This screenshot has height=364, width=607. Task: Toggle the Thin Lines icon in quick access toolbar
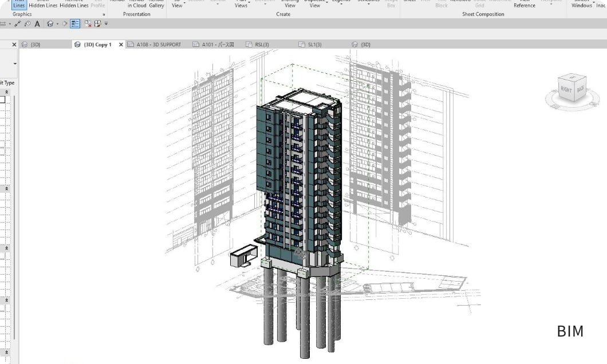[x=75, y=24]
